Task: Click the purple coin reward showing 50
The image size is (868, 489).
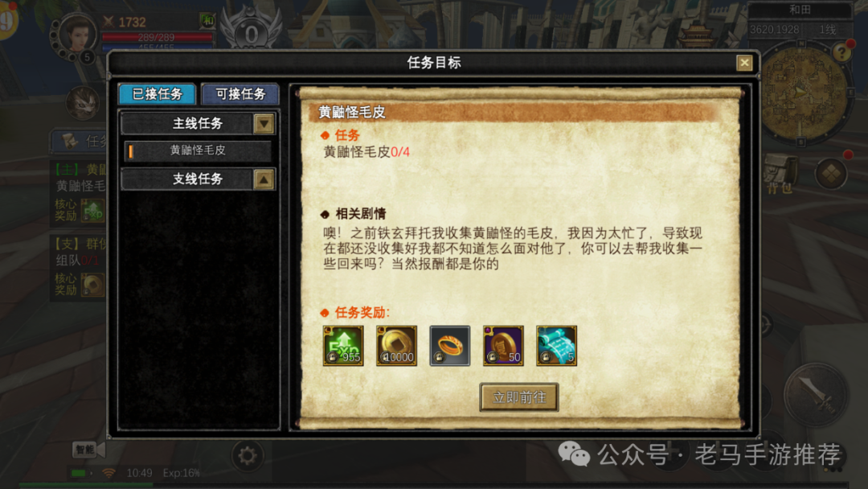Action: 503,346
